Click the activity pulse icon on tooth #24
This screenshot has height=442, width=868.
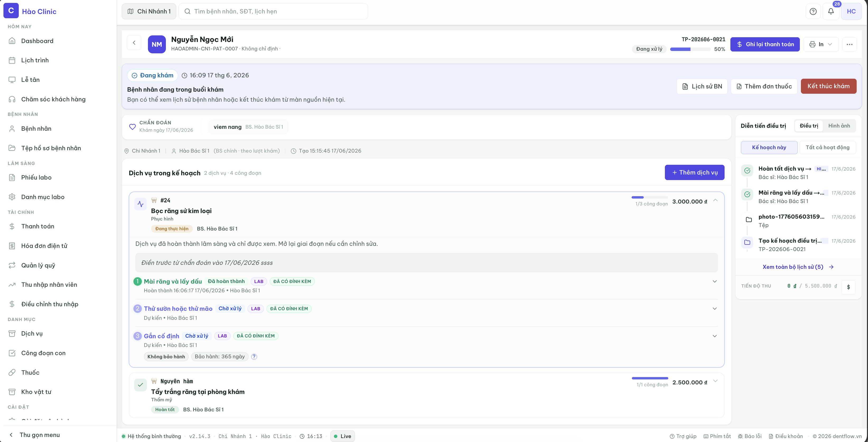[141, 204]
